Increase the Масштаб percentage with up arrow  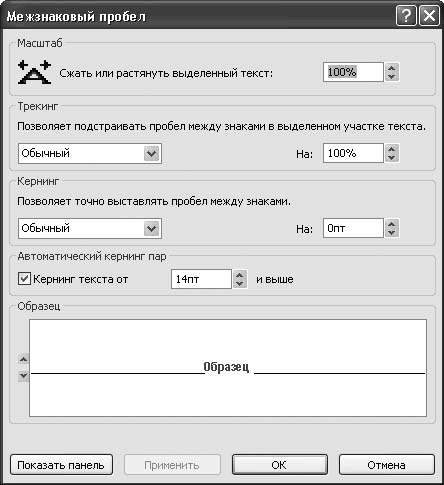[x=392, y=68]
